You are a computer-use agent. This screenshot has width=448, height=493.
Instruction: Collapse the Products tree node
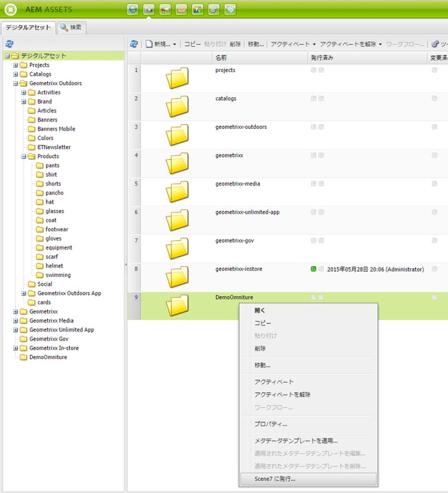pyautogui.click(x=24, y=156)
